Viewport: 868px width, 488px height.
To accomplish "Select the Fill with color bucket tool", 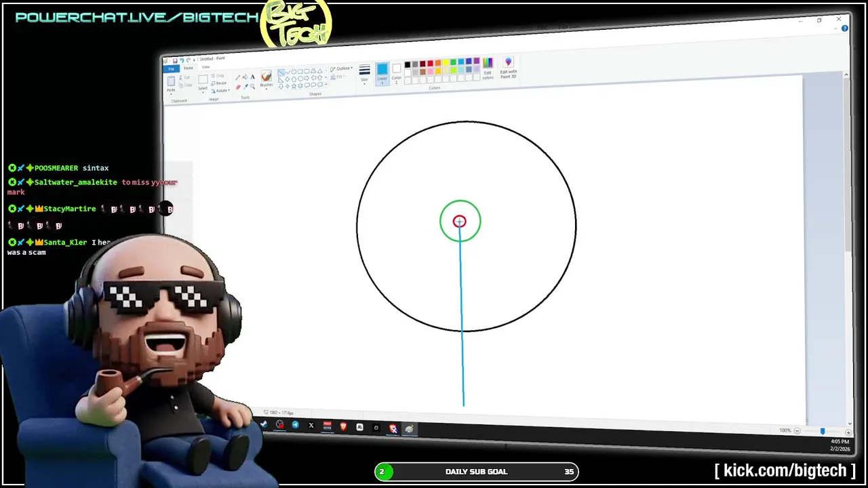I will click(x=245, y=77).
